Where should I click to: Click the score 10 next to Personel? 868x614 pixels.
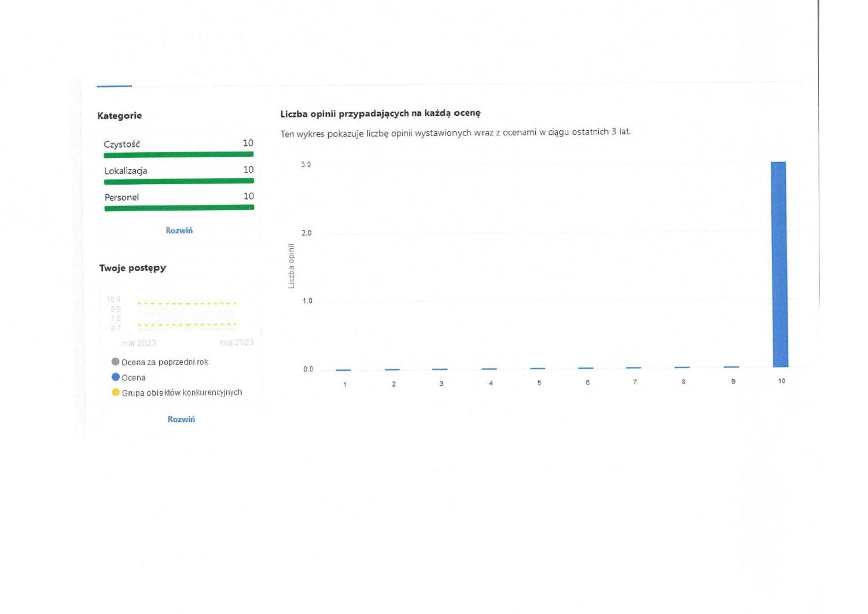click(249, 196)
